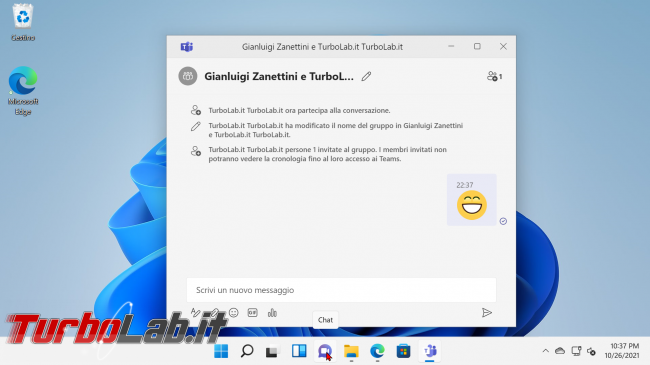
Task: Attach a file with paperclip icon
Action: click(x=214, y=313)
